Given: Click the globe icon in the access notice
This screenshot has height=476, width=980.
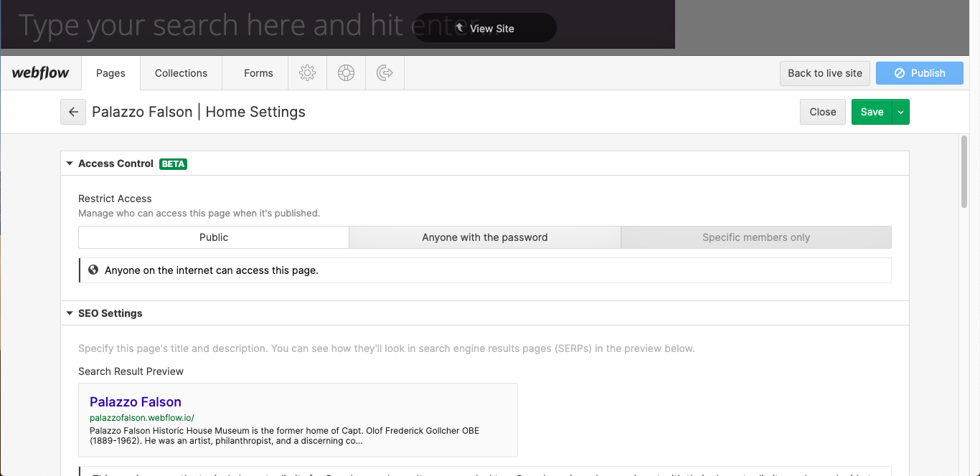Looking at the screenshot, I should pos(93,270).
